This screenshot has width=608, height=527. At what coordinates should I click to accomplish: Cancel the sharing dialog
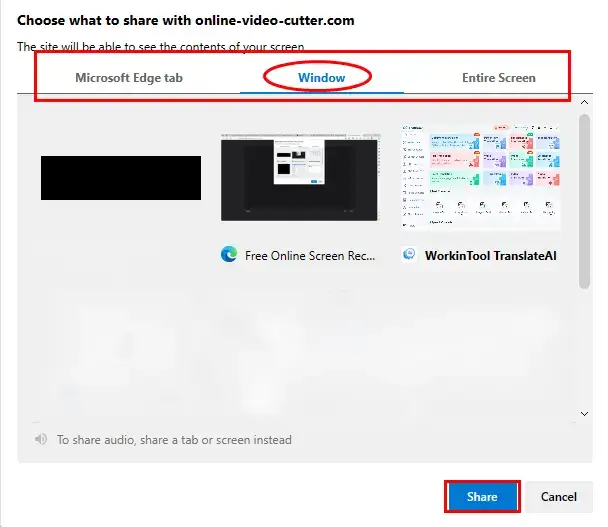coord(559,497)
